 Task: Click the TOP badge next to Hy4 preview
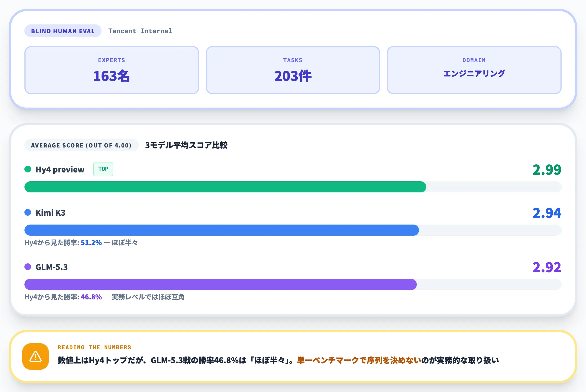(x=103, y=169)
